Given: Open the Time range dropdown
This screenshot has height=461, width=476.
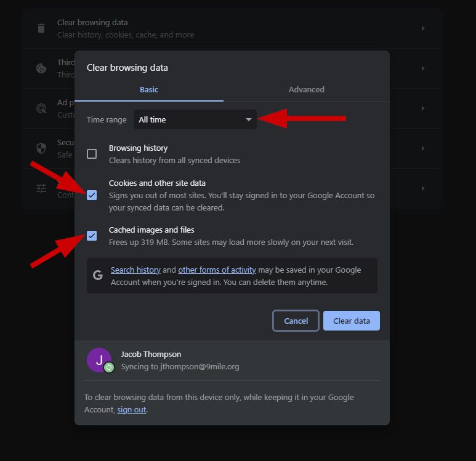Looking at the screenshot, I should click(x=195, y=119).
